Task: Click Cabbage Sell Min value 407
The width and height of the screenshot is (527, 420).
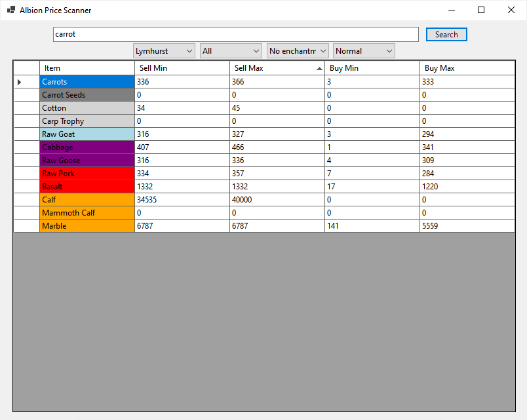Action: pos(182,147)
